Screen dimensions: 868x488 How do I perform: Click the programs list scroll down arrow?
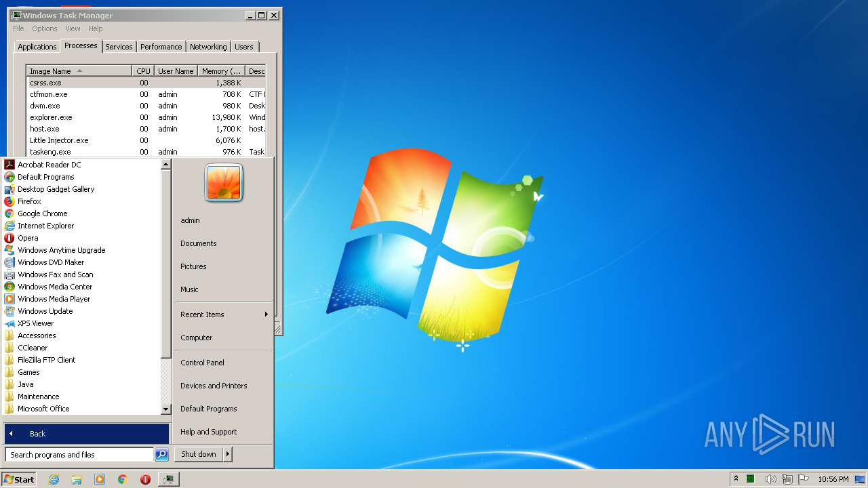(x=166, y=409)
